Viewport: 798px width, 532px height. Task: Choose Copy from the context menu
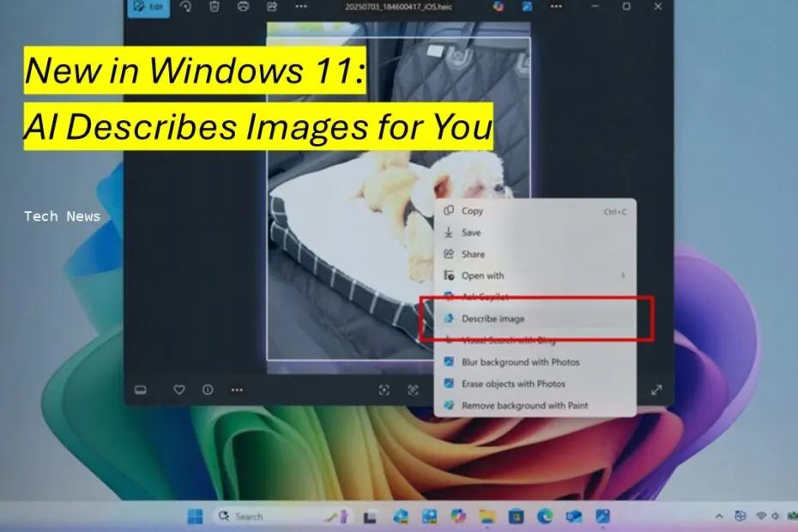[535, 211]
